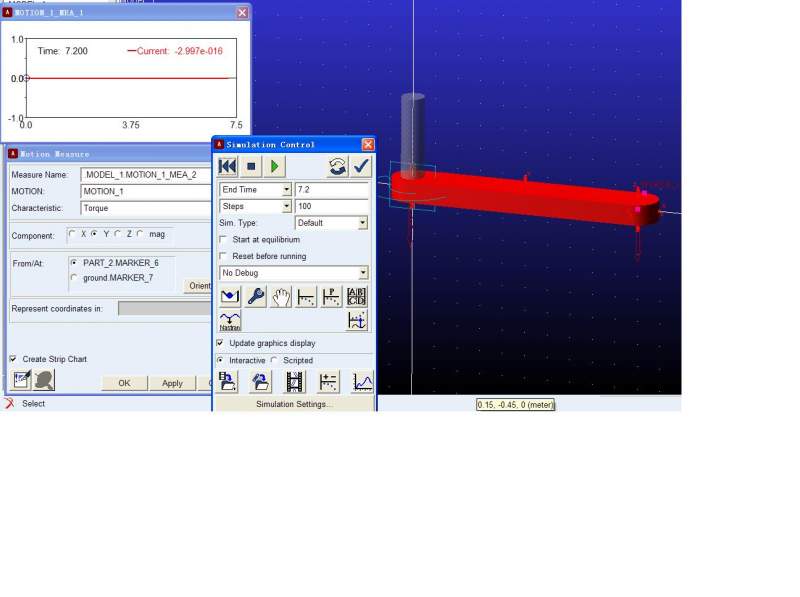The image size is (800, 597).
Task: Select the Z component radio button
Action: [x=117, y=234]
